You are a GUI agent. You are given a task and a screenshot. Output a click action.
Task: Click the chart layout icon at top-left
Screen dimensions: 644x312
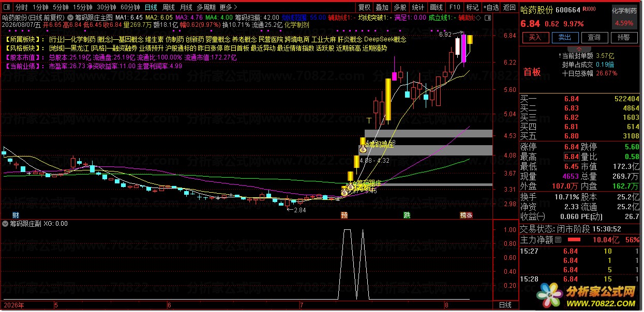tap(7, 8)
